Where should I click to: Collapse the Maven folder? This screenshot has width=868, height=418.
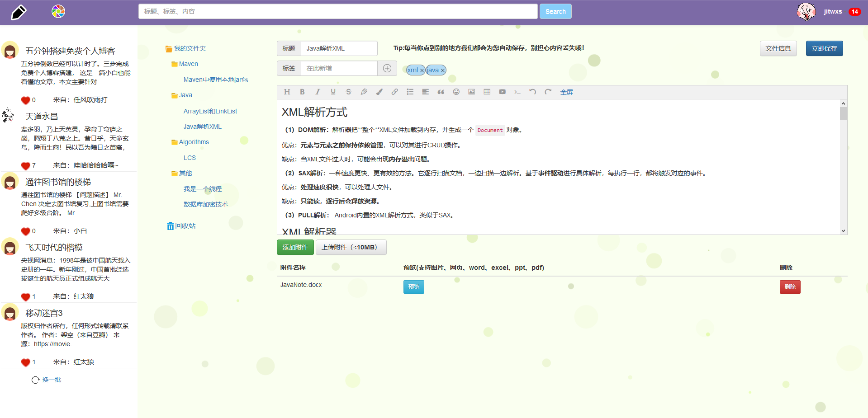point(187,64)
